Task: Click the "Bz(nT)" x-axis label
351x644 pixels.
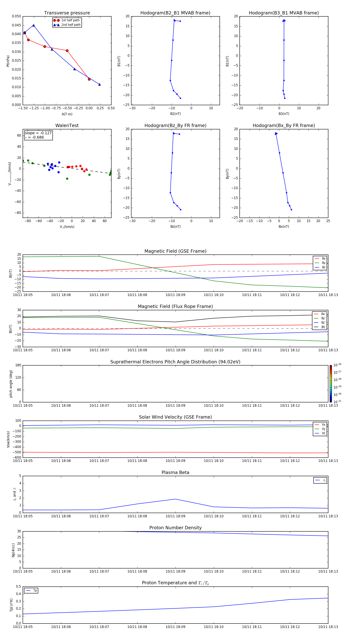Action: 175,227
